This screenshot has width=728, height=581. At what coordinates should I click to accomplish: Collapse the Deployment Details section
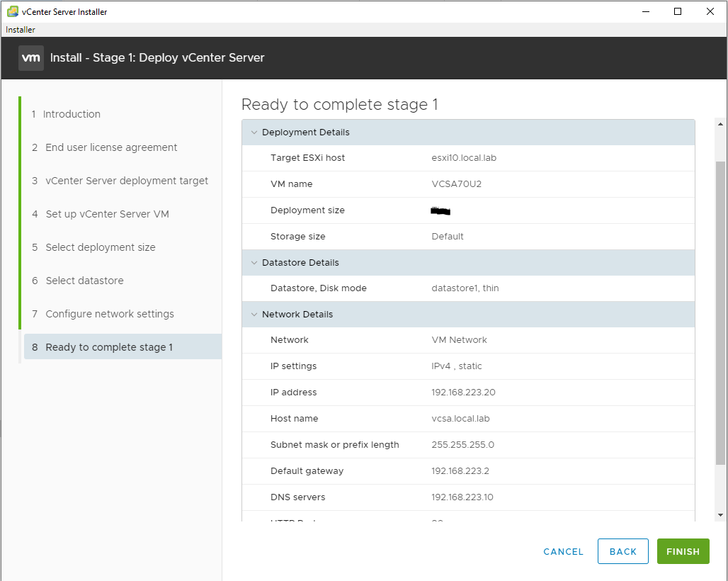[254, 132]
